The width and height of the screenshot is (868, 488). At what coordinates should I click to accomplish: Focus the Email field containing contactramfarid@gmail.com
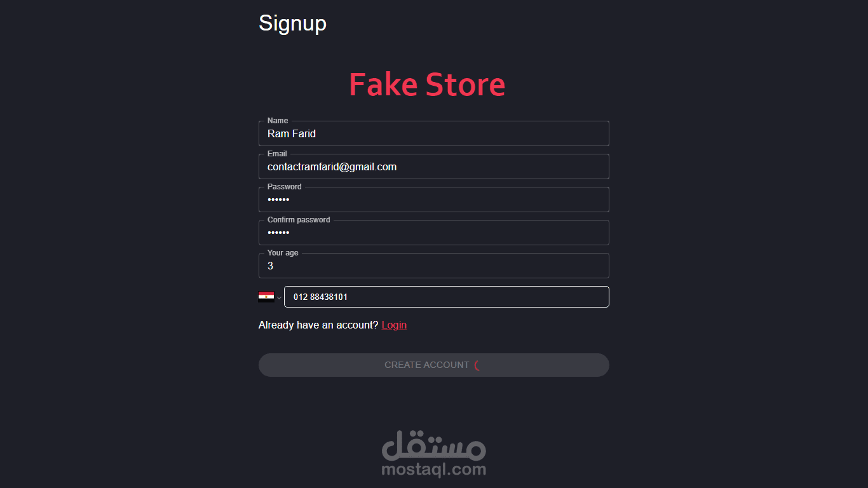coord(434,166)
